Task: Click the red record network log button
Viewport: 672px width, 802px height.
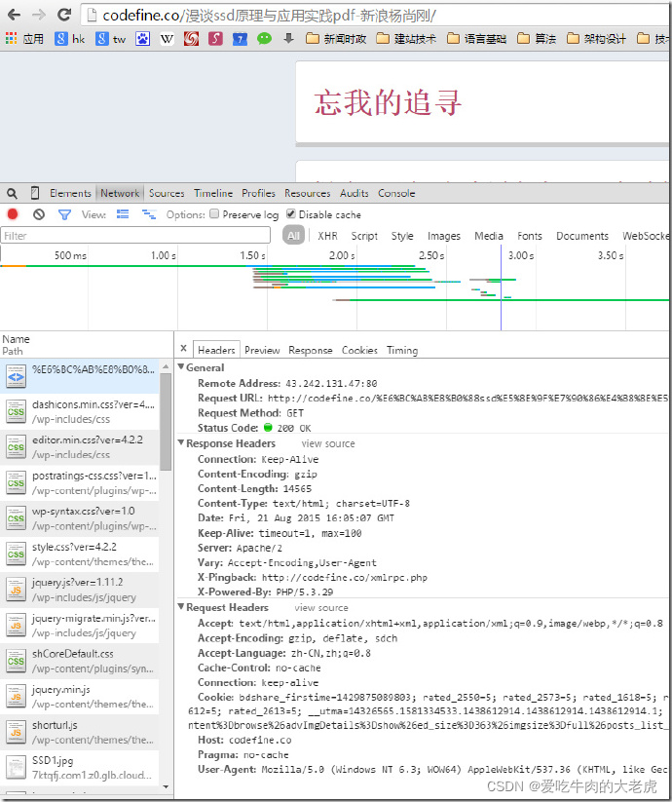Action: pos(13,214)
